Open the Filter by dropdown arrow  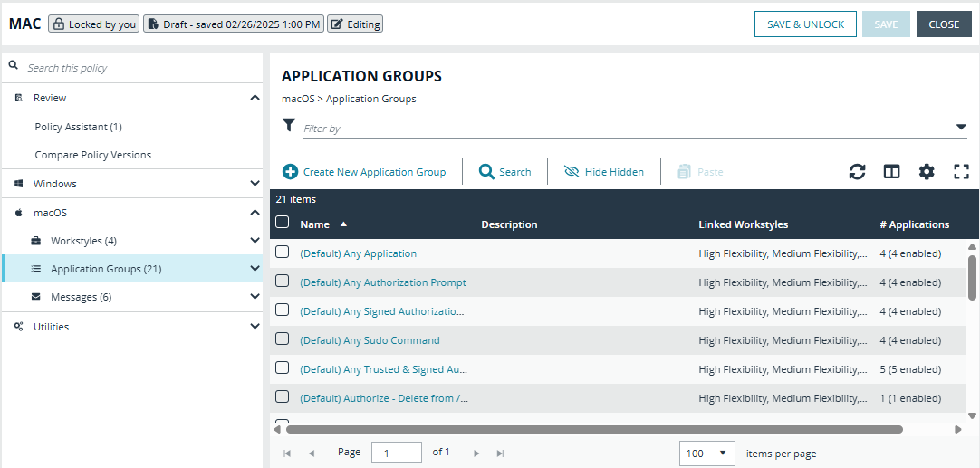(x=961, y=128)
